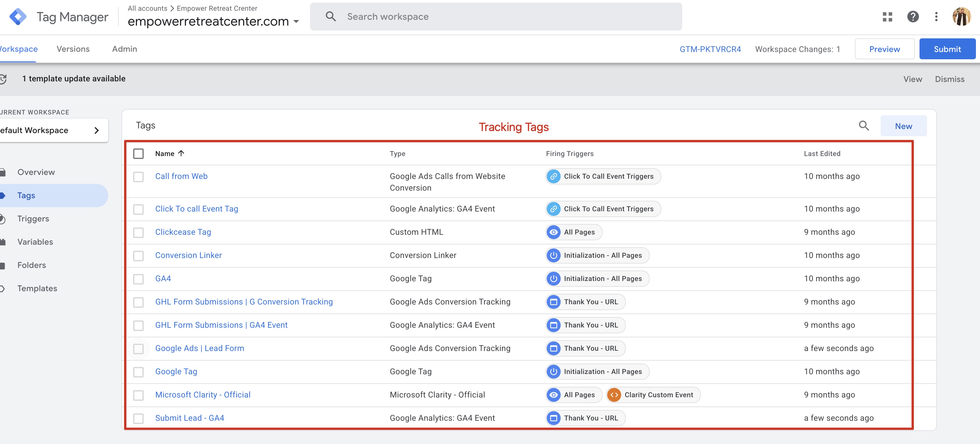
Task: Open Folders in the sidebar
Action: 32,265
